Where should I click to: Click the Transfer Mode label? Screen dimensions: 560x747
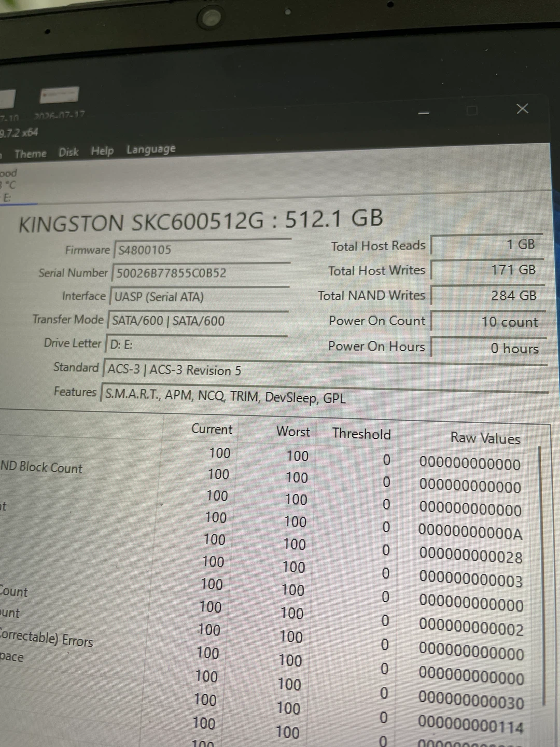(x=68, y=319)
